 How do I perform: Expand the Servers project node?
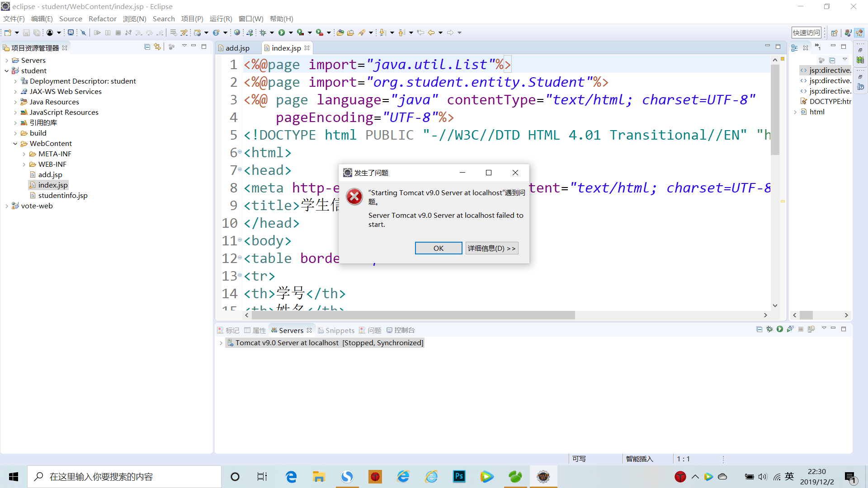tap(7, 60)
